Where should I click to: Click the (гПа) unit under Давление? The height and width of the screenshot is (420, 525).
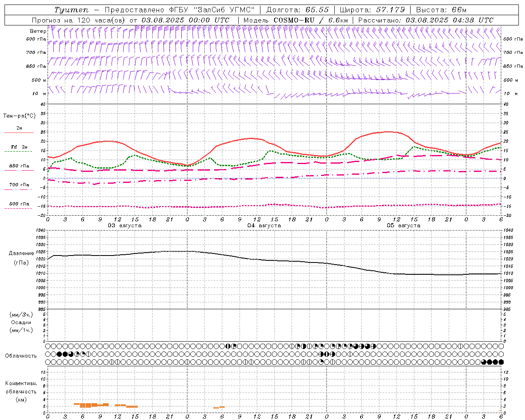[21, 263]
